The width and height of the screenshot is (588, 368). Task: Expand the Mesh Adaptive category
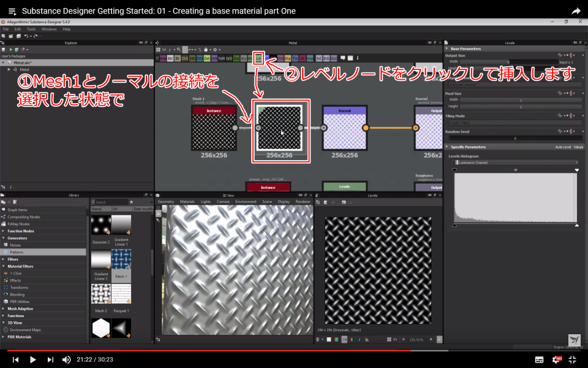point(4,309)
